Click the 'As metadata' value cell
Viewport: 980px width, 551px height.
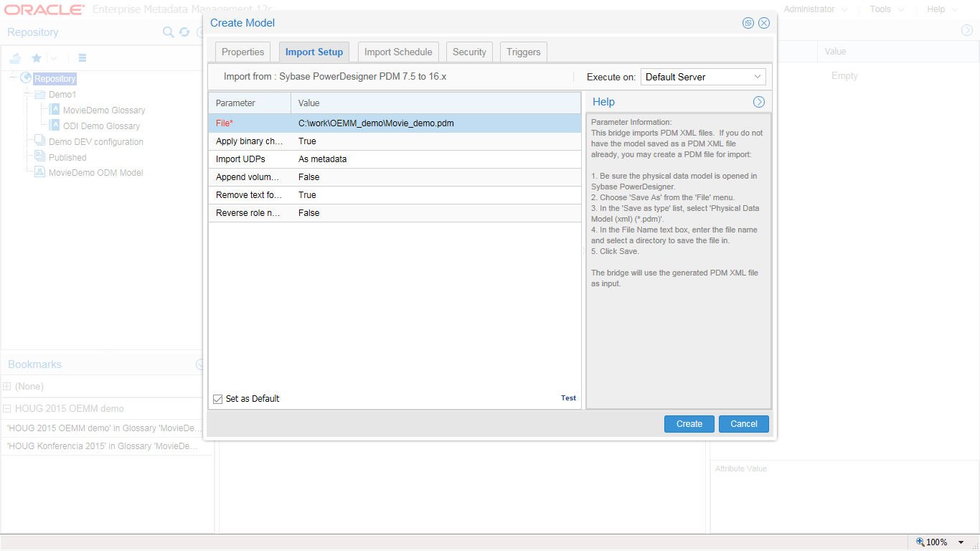pos(322,159)
